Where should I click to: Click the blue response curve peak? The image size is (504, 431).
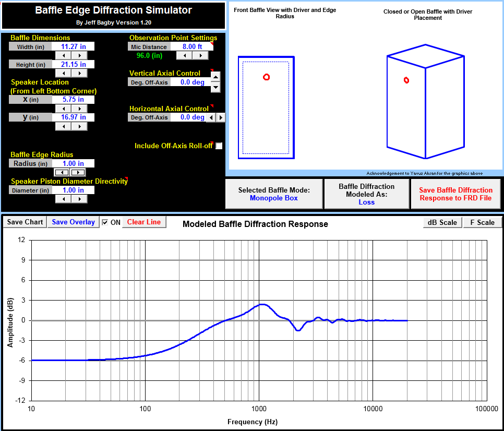(x=262, y=304)
